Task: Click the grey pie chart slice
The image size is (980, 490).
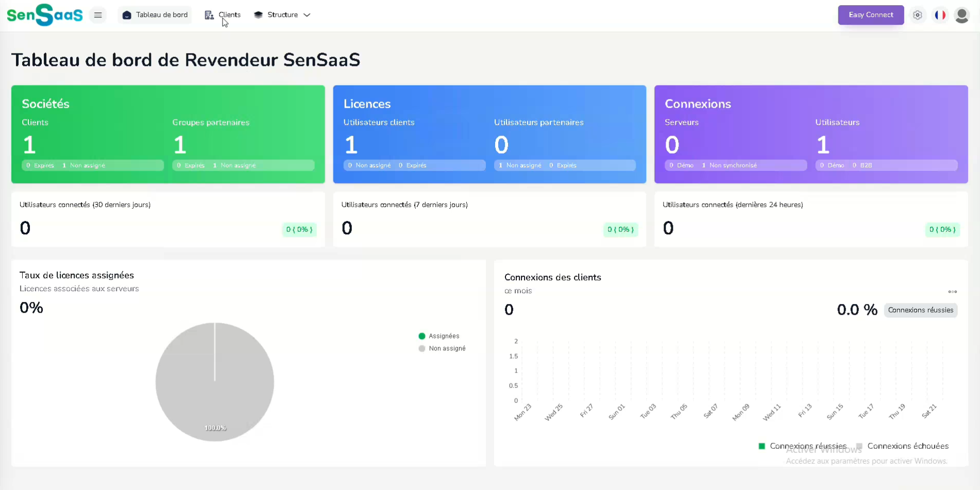Action: pos(215,382)
